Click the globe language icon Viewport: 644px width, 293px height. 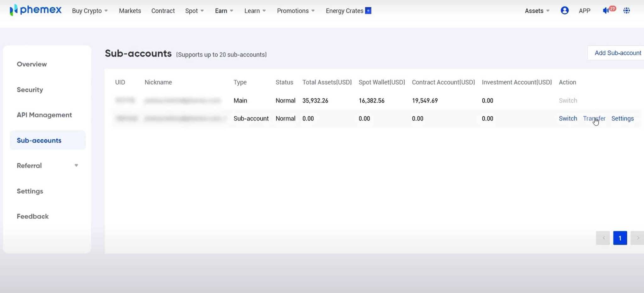tap(626, 11)
